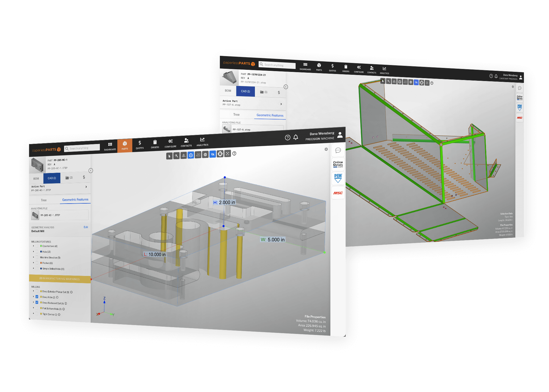
Task: Expand the Counterbore (6) feature row
Action: point(33,246)
